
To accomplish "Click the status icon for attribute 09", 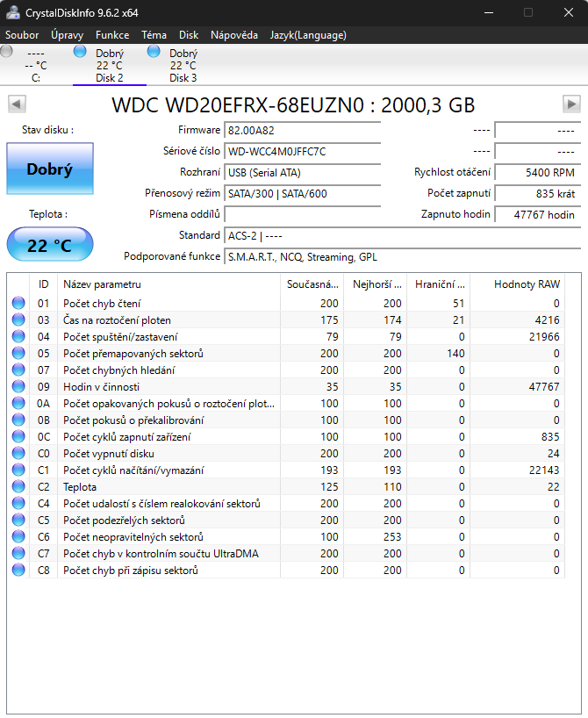I will (x=18, y=386).
